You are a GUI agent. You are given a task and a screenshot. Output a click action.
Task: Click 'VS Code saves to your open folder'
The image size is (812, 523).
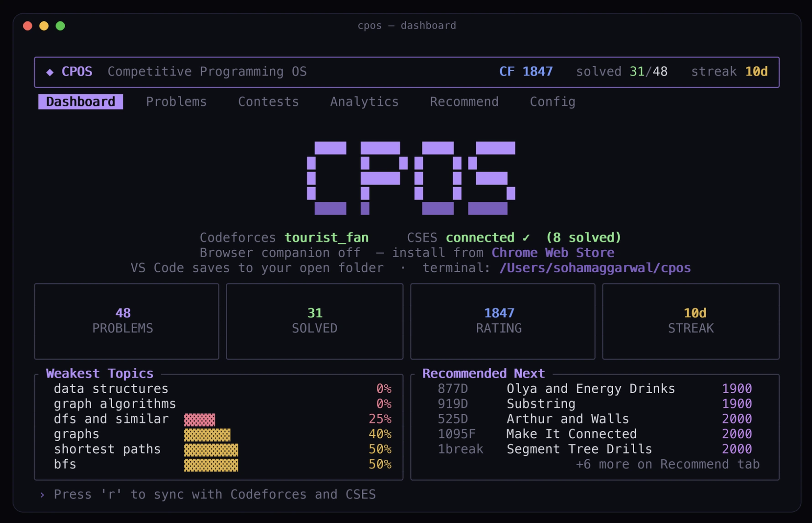(257, 268)
